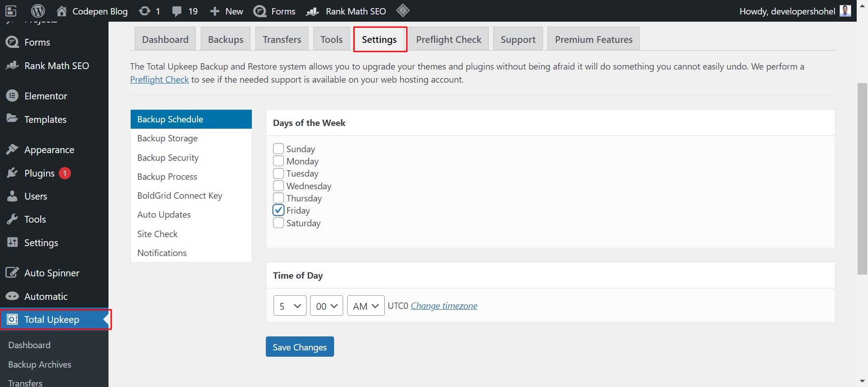The width and height of the screenshot is (868, 387).
Task: Click the diamond icon after Rank Math SEO
Action: [x=402, y=10]
